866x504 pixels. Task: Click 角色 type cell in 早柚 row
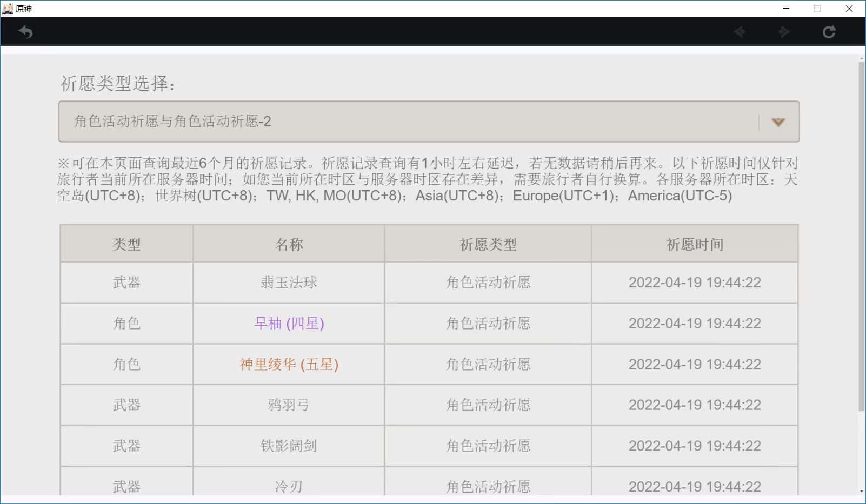click(x=126, y=324)
